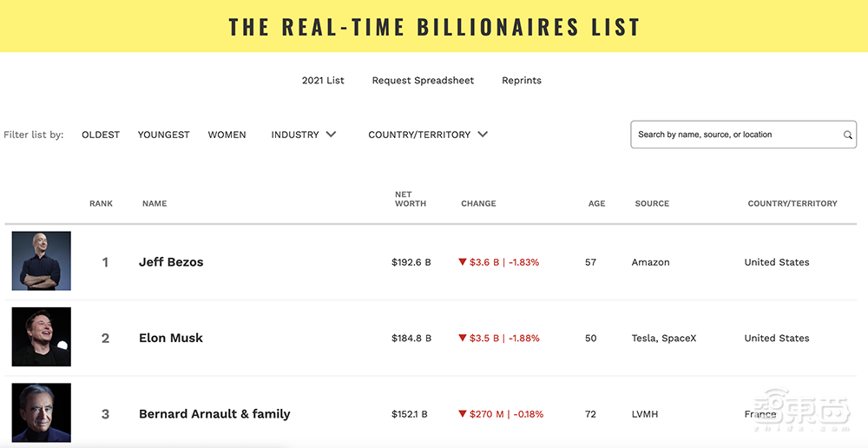868x448 pixels.
Task: Open the Jeff Bezos name entry
Action: click(x=171, y=262)
